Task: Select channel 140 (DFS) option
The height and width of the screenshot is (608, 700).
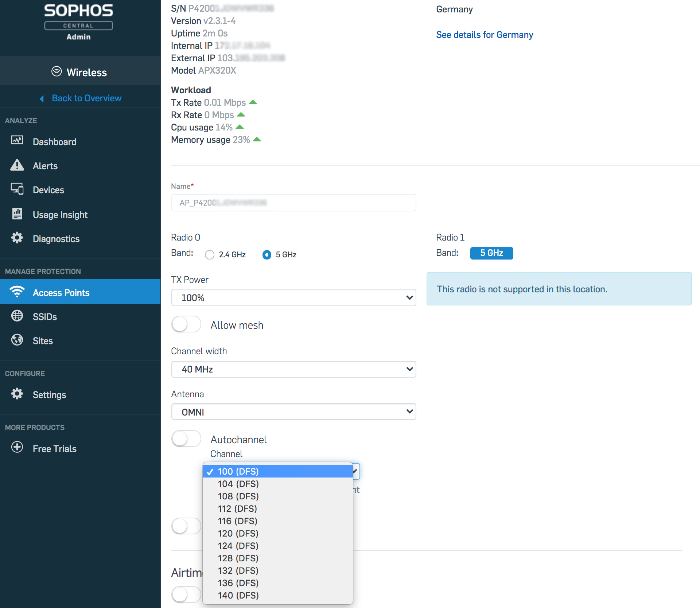Action: coord(238,596)
